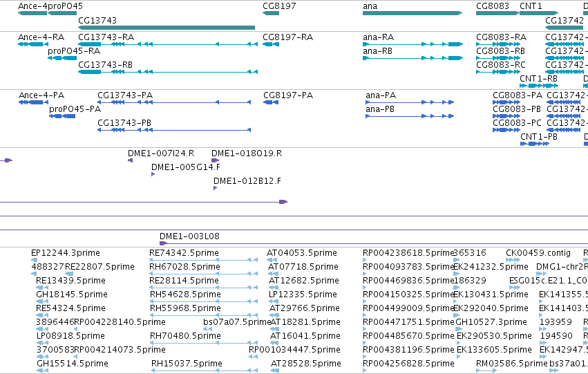Click EST AT07718.5prime
The width and height of the screenshot is (588, 374).
click(x=274, y=274)
